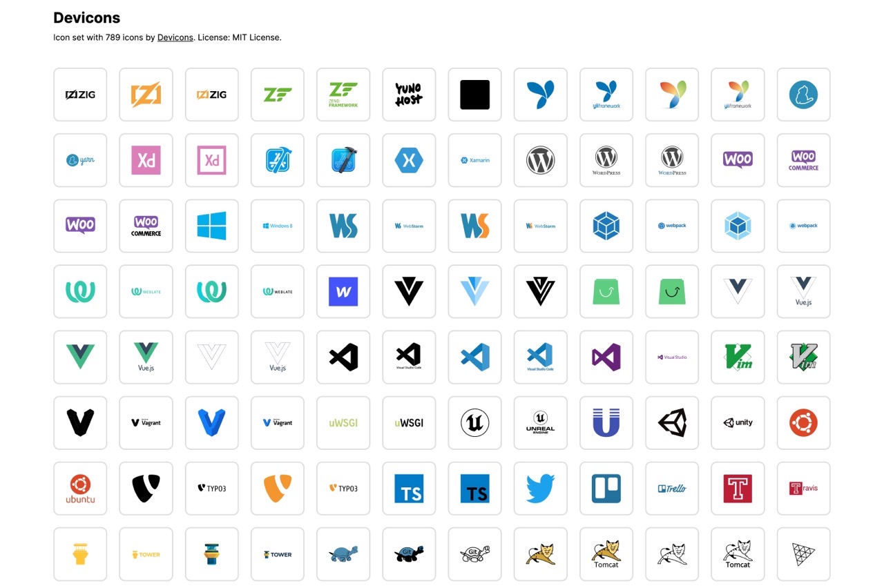Select the dark blue webpack cube without text
The width and height of the screenshot is (884, 588).
606,226
